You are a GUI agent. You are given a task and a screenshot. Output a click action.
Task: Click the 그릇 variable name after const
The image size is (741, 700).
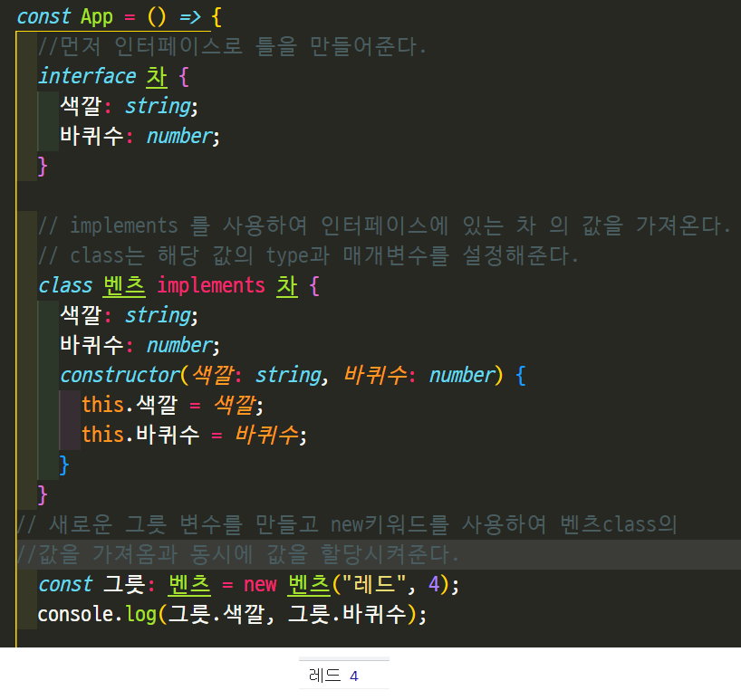[124, 584]
